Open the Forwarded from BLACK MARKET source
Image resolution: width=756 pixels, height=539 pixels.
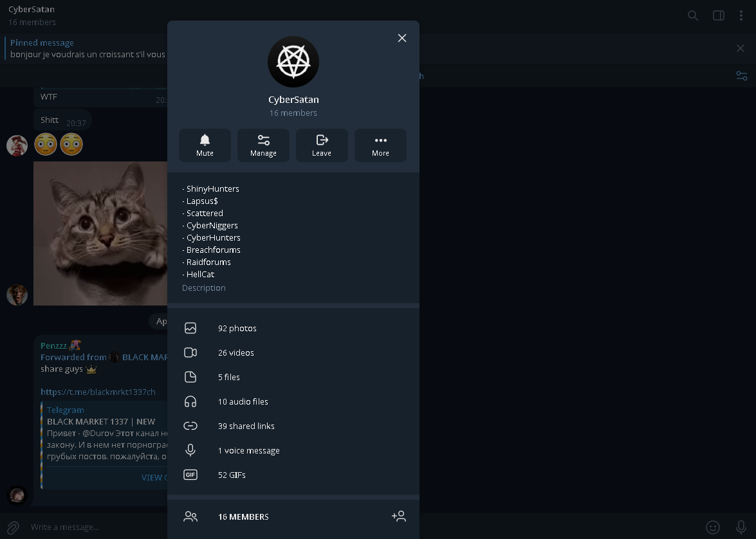coord(104,357)
